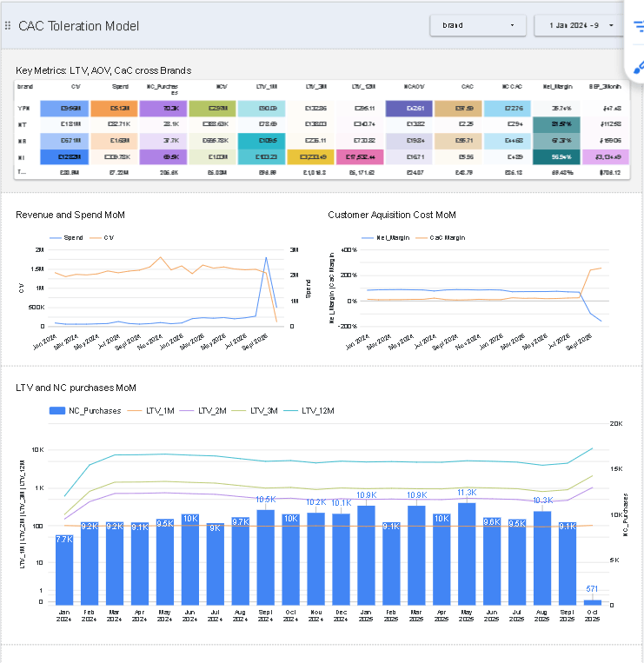The image size is (644, 663).
Task: Toggle the NC_Purchases legend item
Action: click(85, 410)
